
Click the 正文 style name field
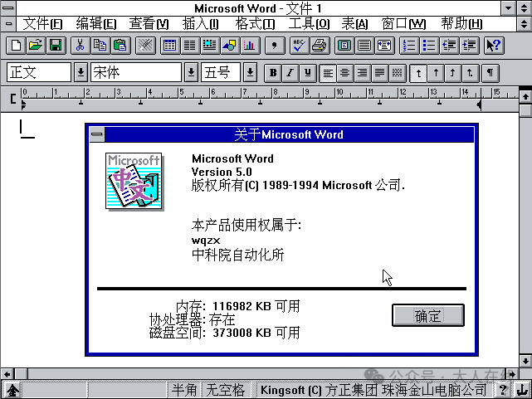(x=39, y=72)
